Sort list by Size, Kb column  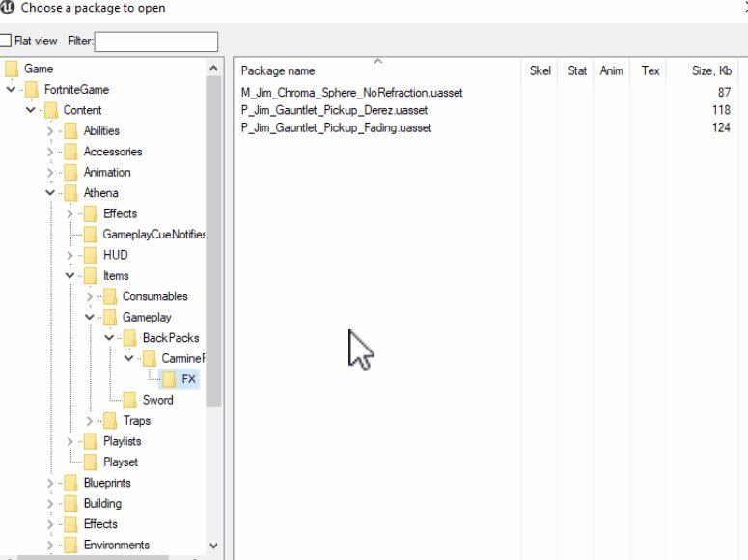[703, 71]
